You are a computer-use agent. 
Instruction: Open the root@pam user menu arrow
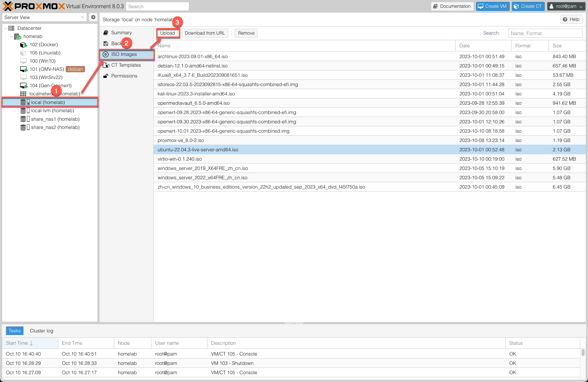(581, 7)
